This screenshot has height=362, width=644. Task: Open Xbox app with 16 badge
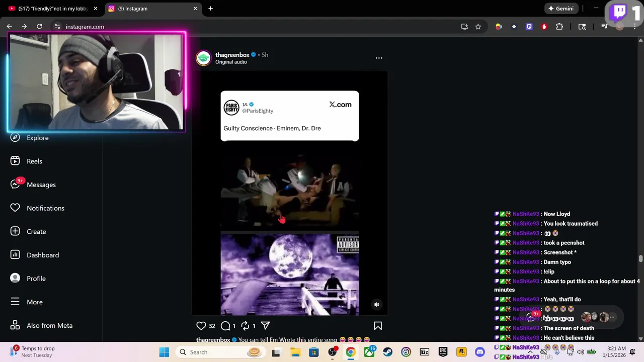click(x=369, y=352)
